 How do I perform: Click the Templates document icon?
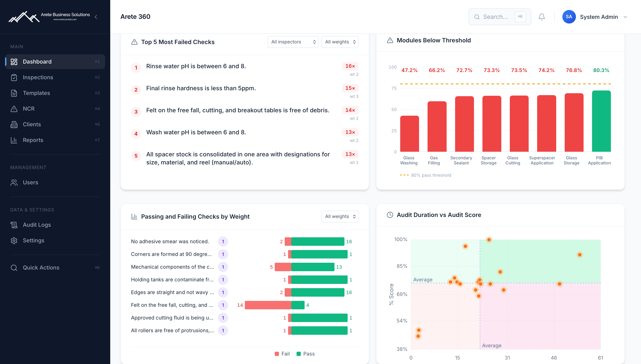tap(14, 93)
